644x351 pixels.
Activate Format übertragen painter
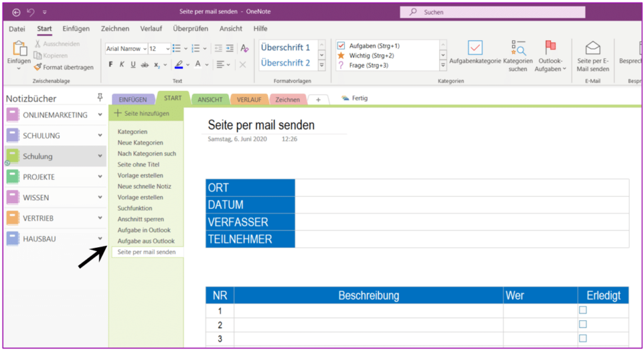point(64,67)
